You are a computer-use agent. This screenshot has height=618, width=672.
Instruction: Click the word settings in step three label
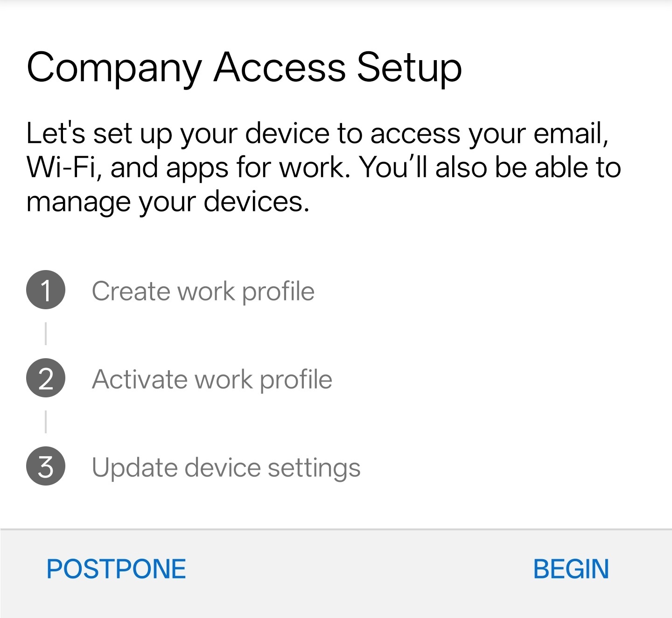[314, 468]
